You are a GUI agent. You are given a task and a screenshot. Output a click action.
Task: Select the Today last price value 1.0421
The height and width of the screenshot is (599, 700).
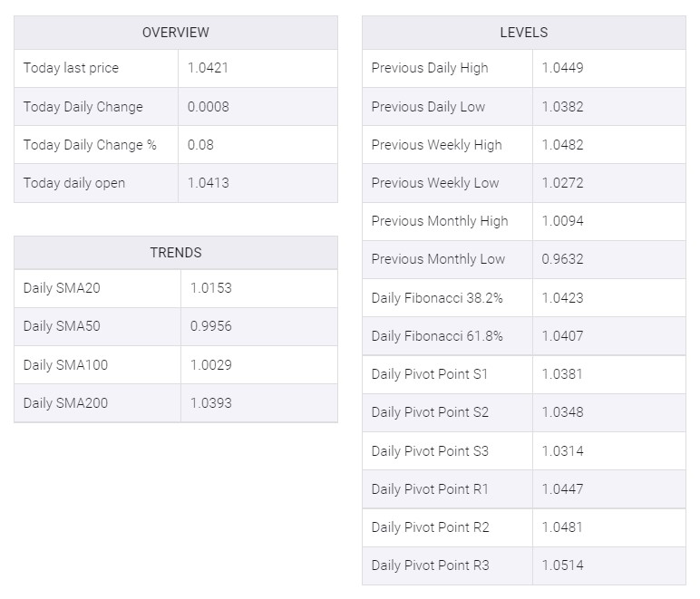click(208, 68)
